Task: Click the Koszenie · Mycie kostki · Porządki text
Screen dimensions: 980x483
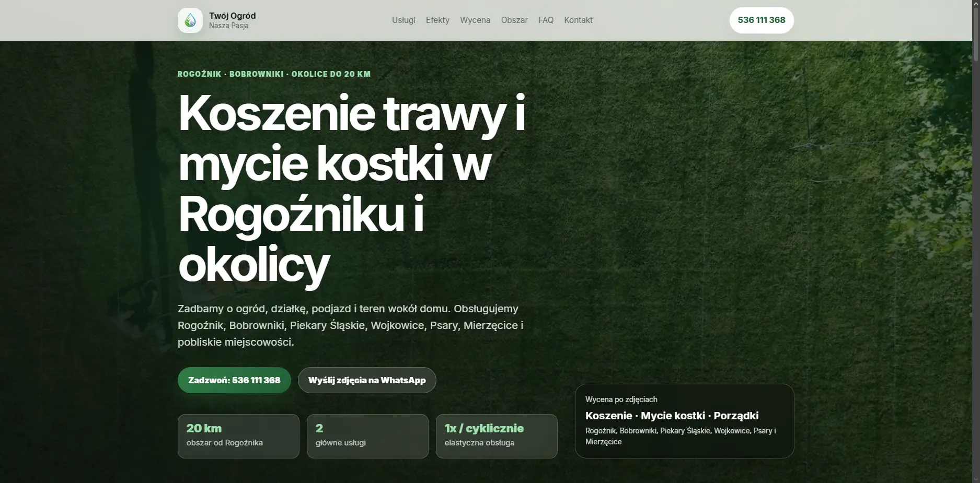Action: pos(672,416)
